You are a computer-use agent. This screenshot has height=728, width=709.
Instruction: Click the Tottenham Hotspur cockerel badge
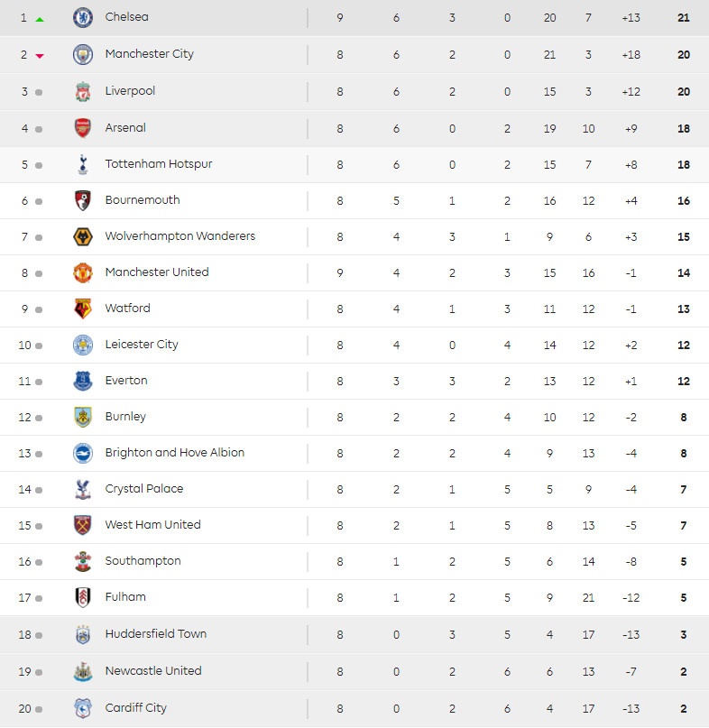click(83, 164)
